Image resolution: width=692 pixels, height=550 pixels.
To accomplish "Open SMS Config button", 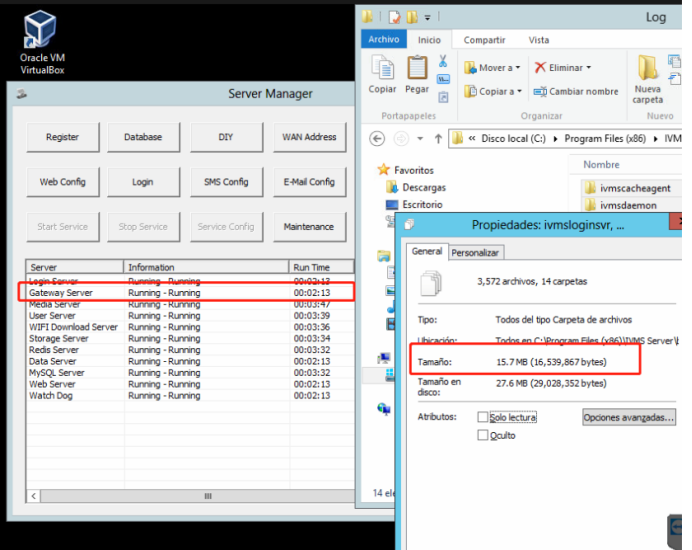I will (x=226, y=182).
